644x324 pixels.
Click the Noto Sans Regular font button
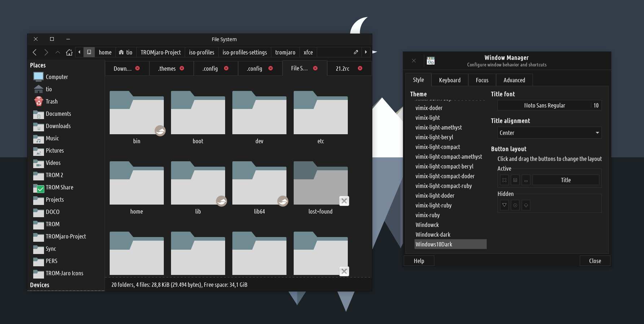544,105
